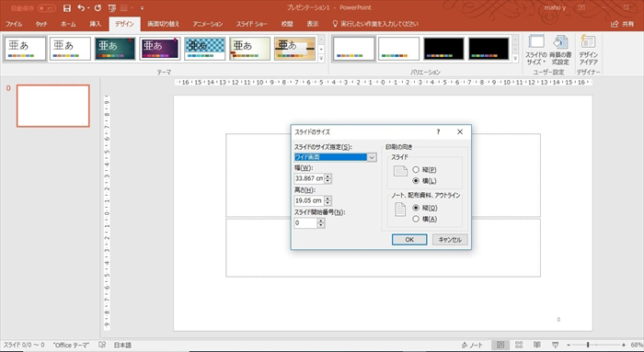Image resolution: width=644 pixels, height=352 pixels.
Task: Decrease slide start number with down spinner
Action: (321, 226)
